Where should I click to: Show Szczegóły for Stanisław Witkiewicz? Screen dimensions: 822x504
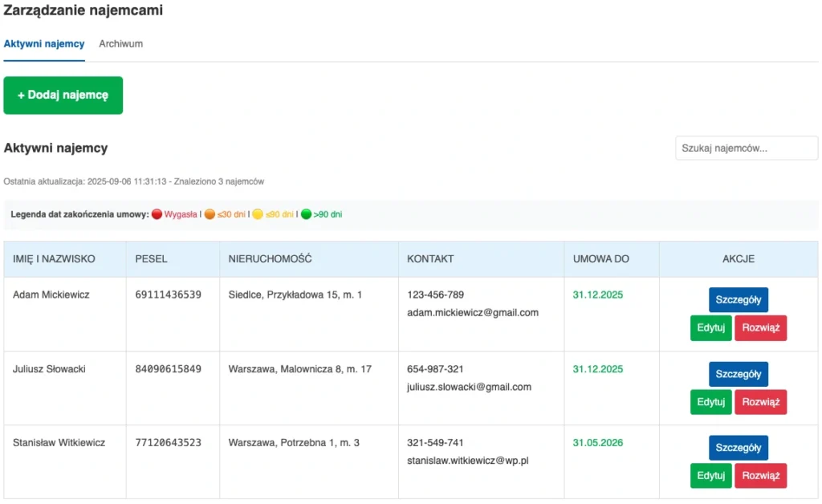coord(738,448)
